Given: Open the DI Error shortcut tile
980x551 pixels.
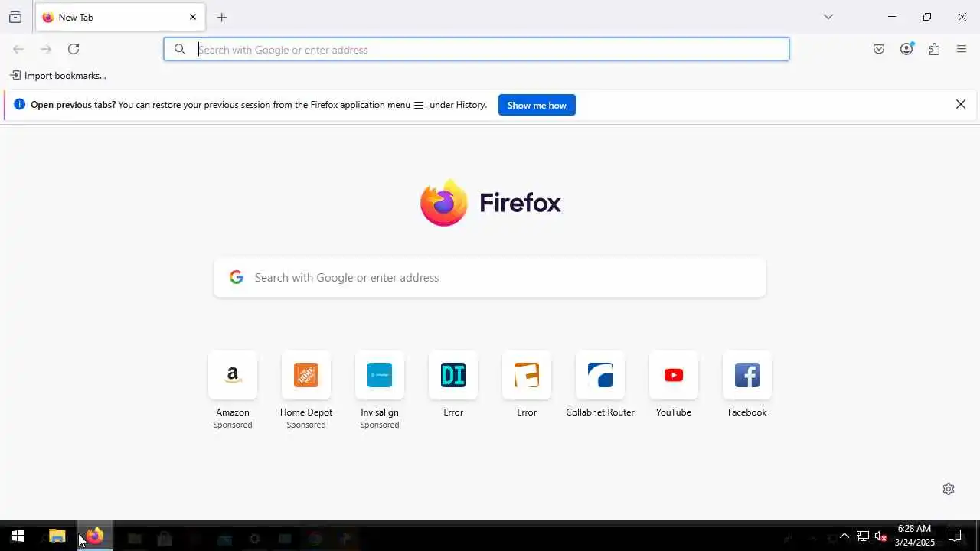Looking at the screenshot, I should 453,375.
